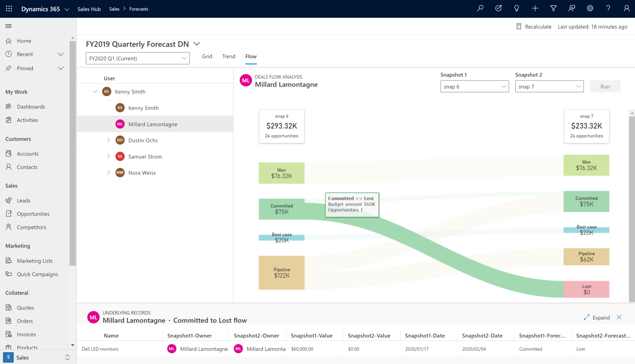
Task: Switch to the Grid tab
Action: click(207, 56)
